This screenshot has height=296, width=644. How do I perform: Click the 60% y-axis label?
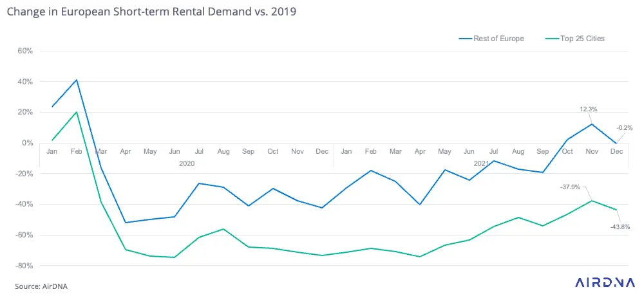click(x=26, y=51)
